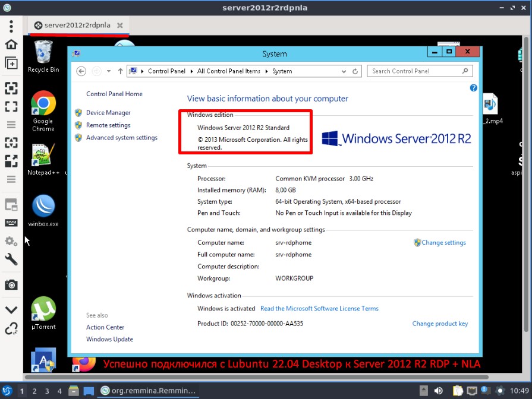Click the show desktop icon in taskbar
This screenshot has height=399, width=532.
click(89, 391)
